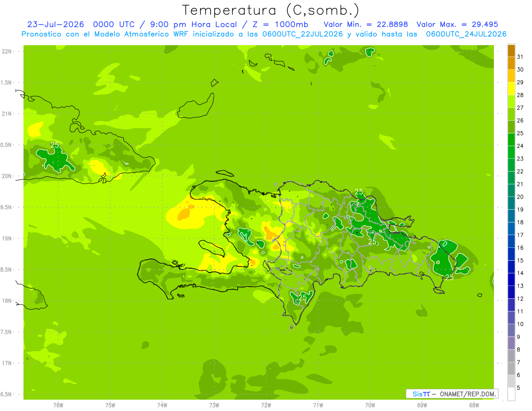Click legend label '23'
532x411 pixels.
(520, 159)
